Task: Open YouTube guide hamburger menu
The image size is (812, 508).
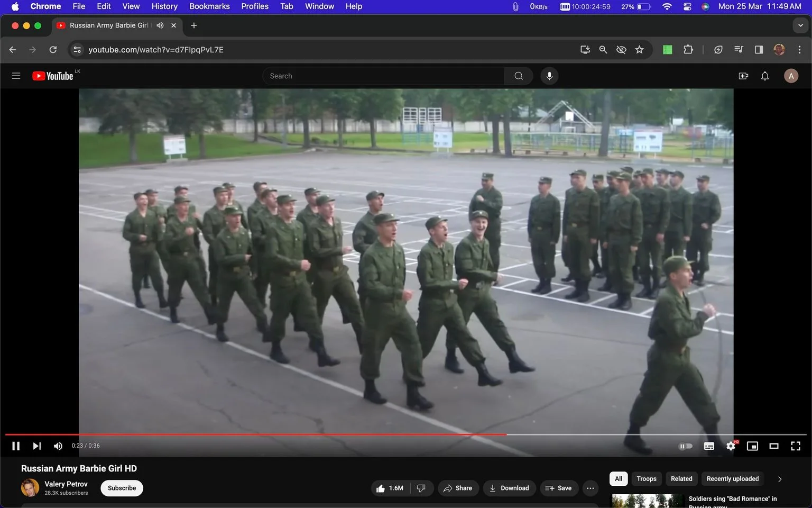Action: (x=16, y=76)
